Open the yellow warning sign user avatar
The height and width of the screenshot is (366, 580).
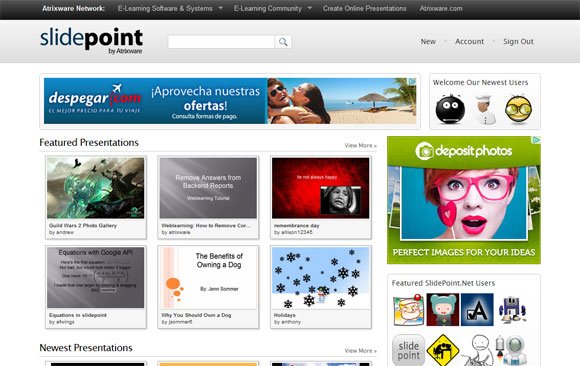[x=443, y=350]
